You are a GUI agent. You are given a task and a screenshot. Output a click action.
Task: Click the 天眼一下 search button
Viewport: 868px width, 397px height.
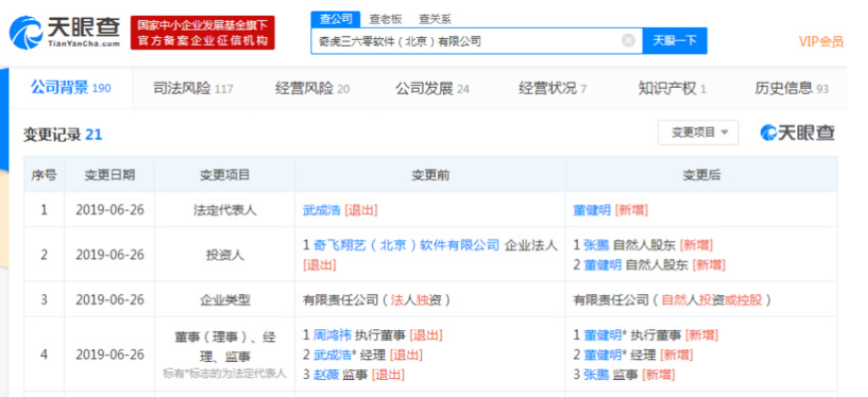pyautogui.click(x=674, y=41)
